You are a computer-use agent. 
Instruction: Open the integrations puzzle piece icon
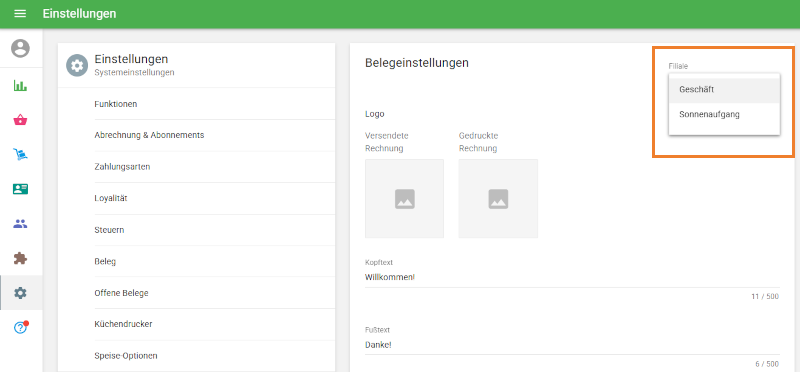coord(20,258)
